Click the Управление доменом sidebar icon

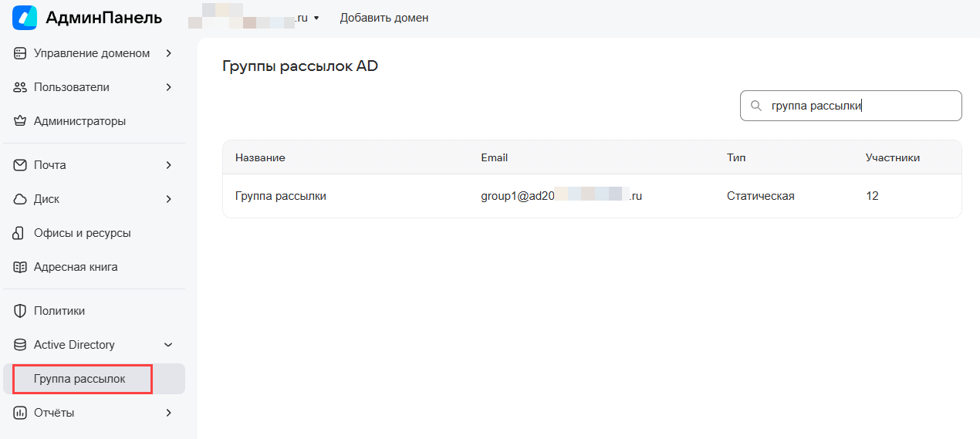pos(20,53)
